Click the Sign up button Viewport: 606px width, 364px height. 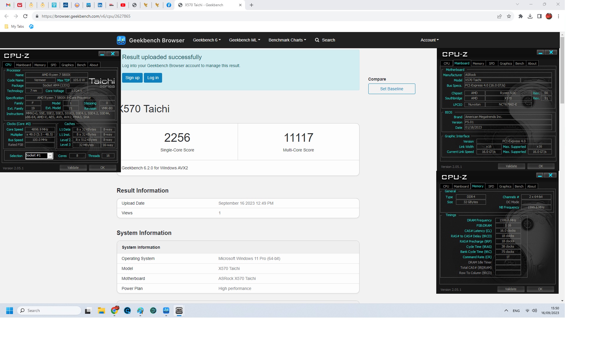[132, 78]
